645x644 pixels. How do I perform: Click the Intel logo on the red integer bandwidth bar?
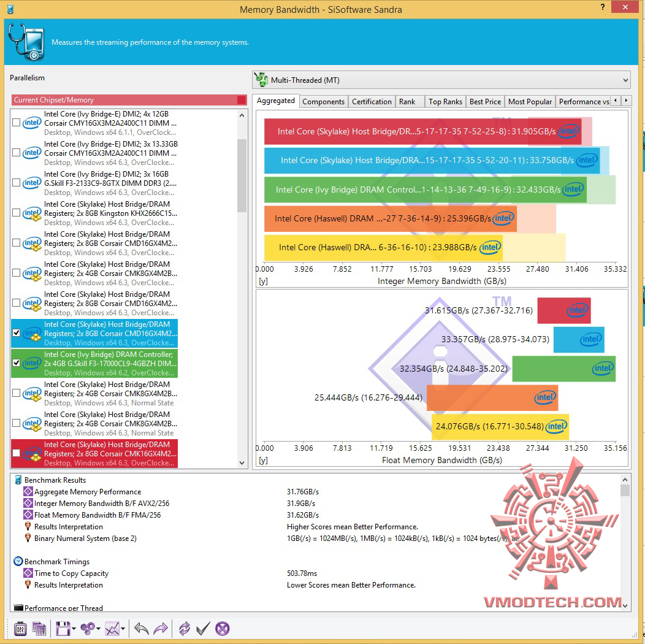[x=569, y=131]
